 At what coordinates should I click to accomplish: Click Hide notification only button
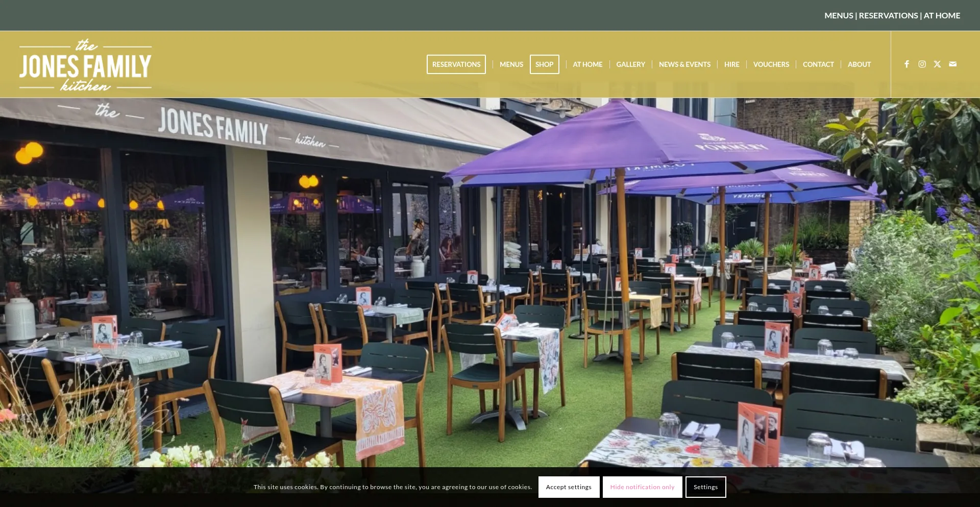click(x=642, y=487)
